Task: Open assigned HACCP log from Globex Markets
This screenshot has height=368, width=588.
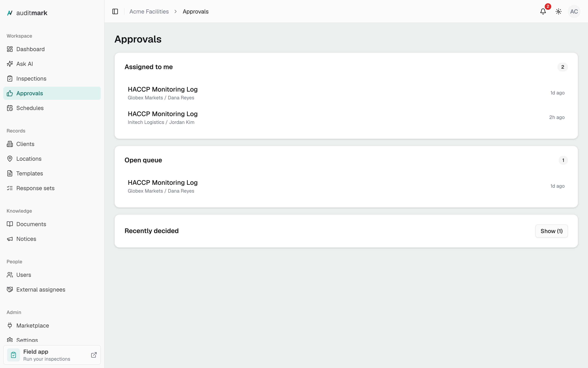Action: pos(346,93)
